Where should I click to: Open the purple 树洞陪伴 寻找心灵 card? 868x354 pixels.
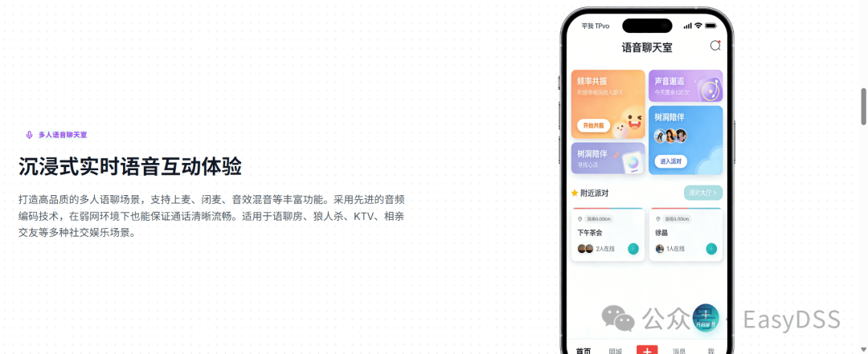pyautogui.click(x=608, y=160)
